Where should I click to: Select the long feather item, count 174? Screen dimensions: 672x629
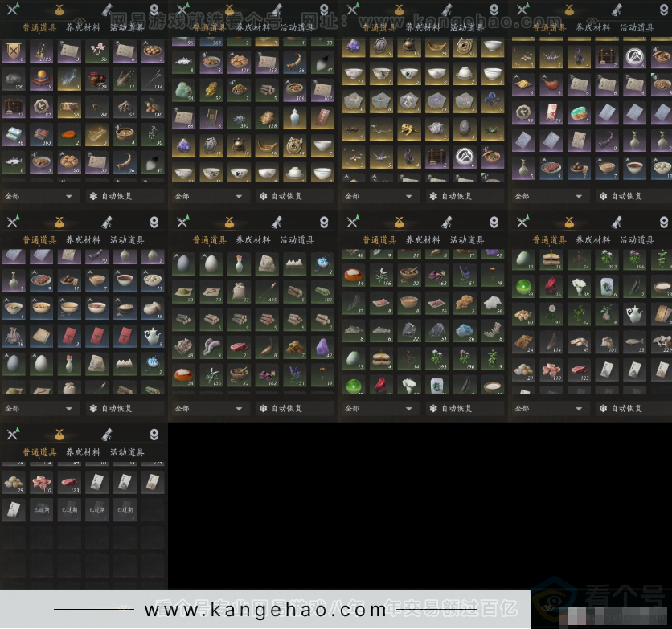pos(551,342)
